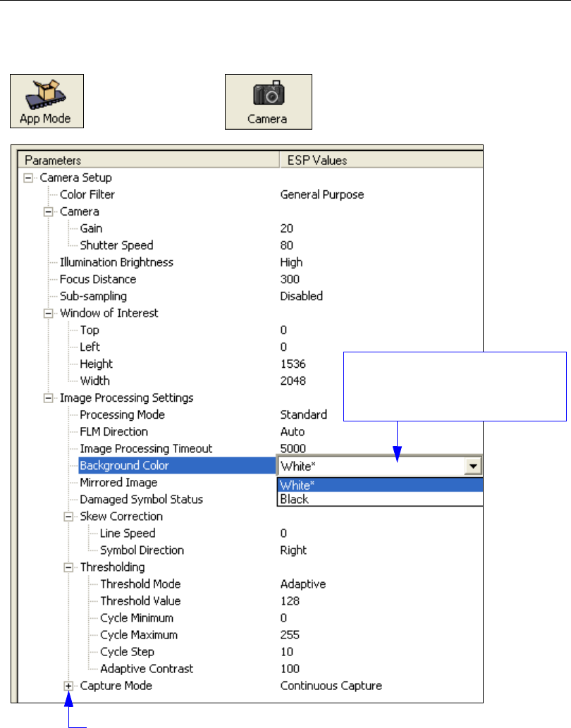Select the Width parameter
The height and width of the screenshot is (728, 571).
pos(95,381)
